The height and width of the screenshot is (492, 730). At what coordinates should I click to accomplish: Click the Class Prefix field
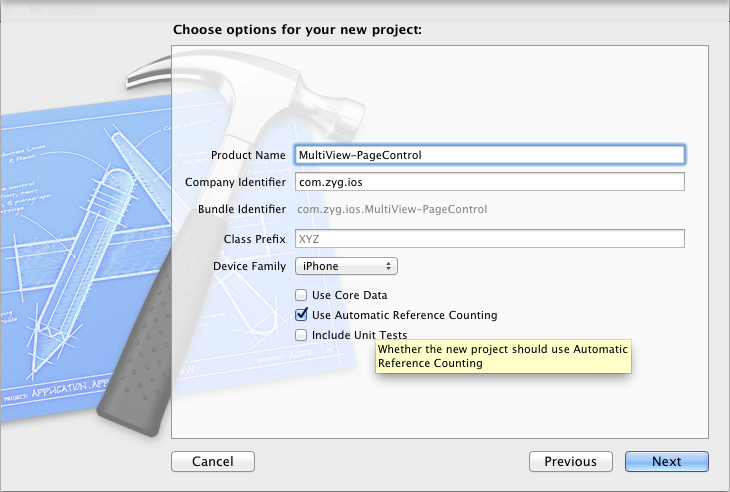click(490, 239)
